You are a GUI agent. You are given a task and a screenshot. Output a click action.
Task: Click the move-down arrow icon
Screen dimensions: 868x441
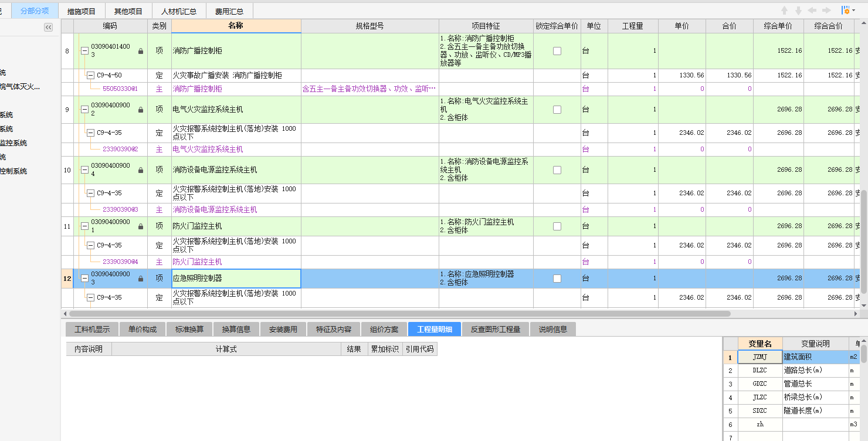tap(798, 11)
